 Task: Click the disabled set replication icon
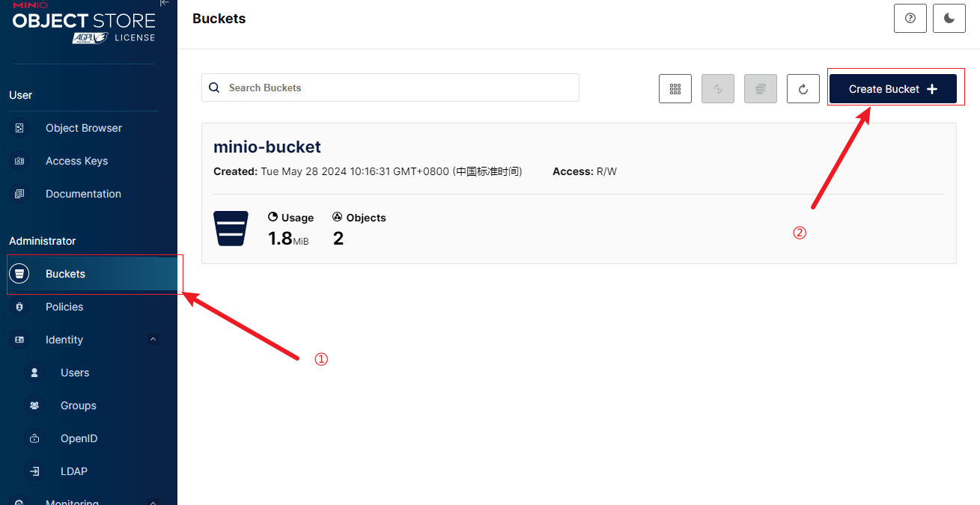point(718,89)
